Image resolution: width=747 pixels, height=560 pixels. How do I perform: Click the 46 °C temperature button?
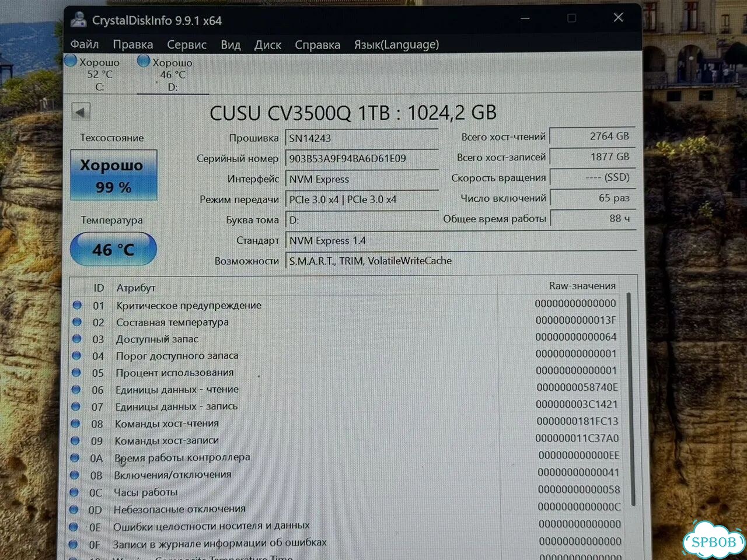point(113,249)
